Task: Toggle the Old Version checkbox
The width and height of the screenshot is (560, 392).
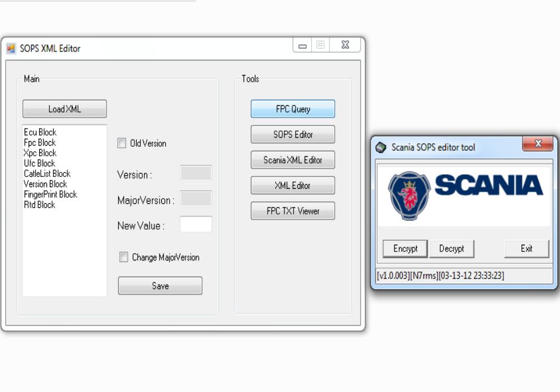Action: tap(122, 143)
